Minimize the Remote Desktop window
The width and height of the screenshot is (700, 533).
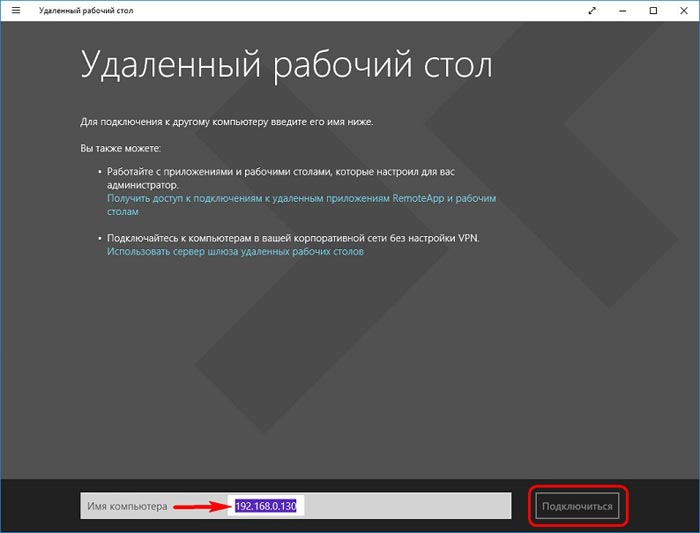[623, 11]
